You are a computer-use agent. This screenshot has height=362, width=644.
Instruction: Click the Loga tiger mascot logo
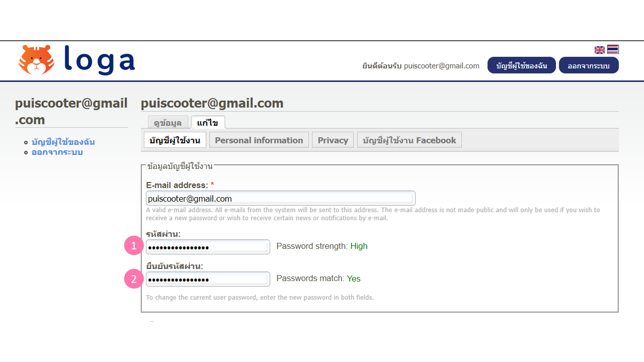(36, 60)
